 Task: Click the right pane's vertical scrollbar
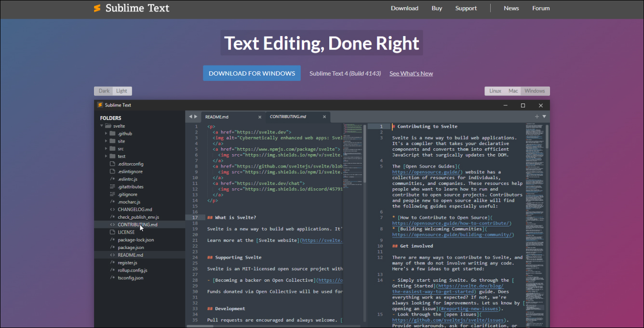pyautogui.click(x=547, y=136)
